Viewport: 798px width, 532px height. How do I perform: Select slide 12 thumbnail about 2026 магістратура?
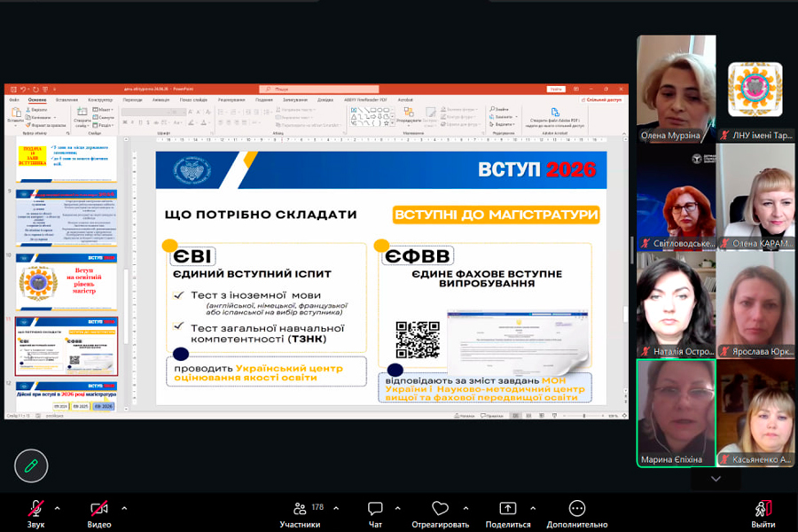coord(66,397)
